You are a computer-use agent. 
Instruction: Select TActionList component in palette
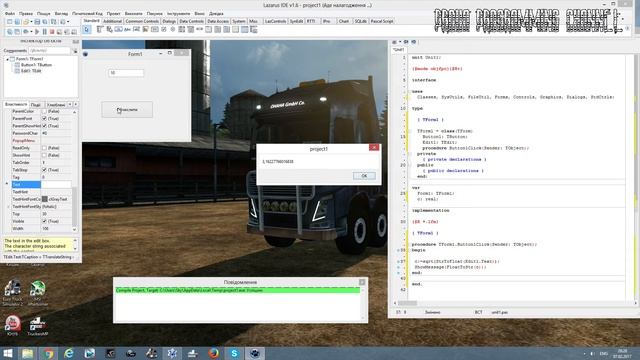point(253,29)
